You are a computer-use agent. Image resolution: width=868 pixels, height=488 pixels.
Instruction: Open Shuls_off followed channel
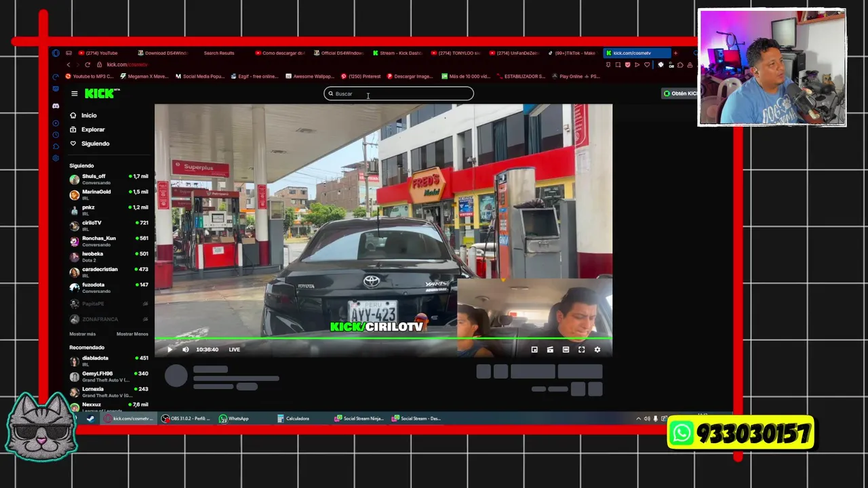point(108,179)
